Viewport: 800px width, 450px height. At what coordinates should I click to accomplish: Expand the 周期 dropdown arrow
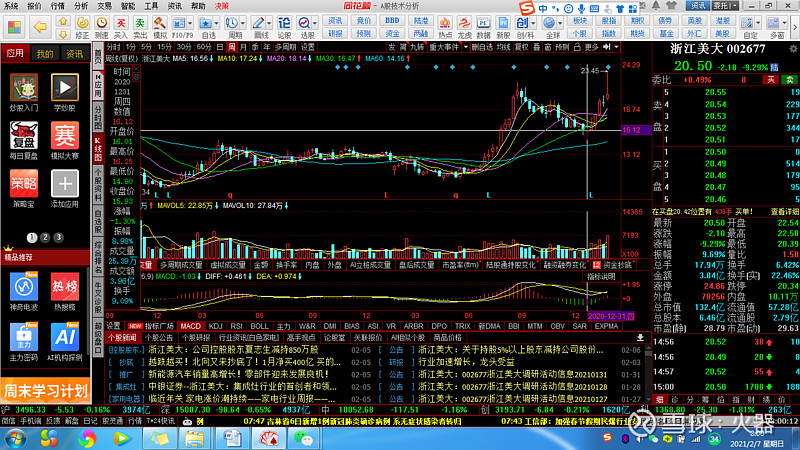point(242,23)
